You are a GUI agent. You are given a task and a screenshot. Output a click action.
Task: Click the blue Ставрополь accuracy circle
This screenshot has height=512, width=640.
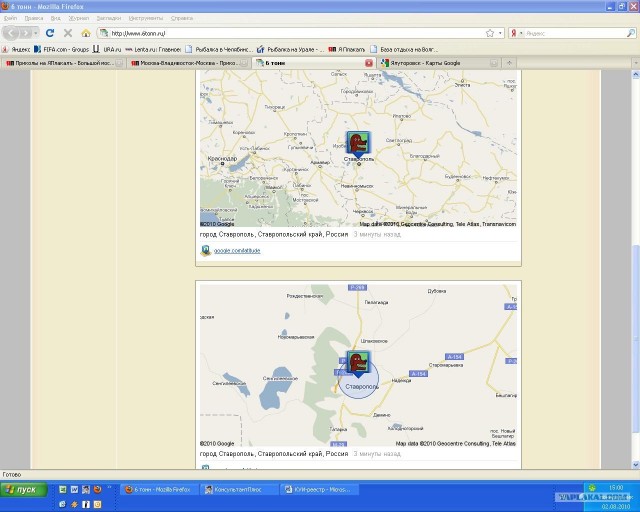point(358,380)
